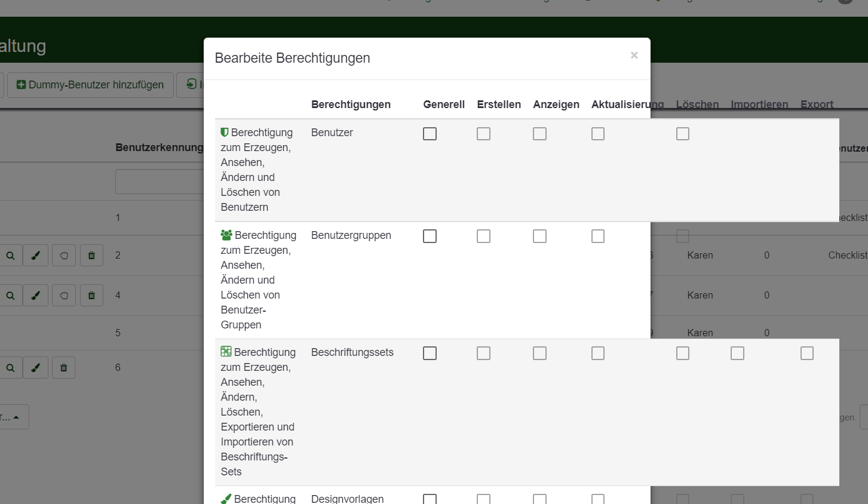Viewport: 868px width, 504px height.
Task: Check Erstellen permission for Benutzergruppen
Action: [x=483, y=236]
